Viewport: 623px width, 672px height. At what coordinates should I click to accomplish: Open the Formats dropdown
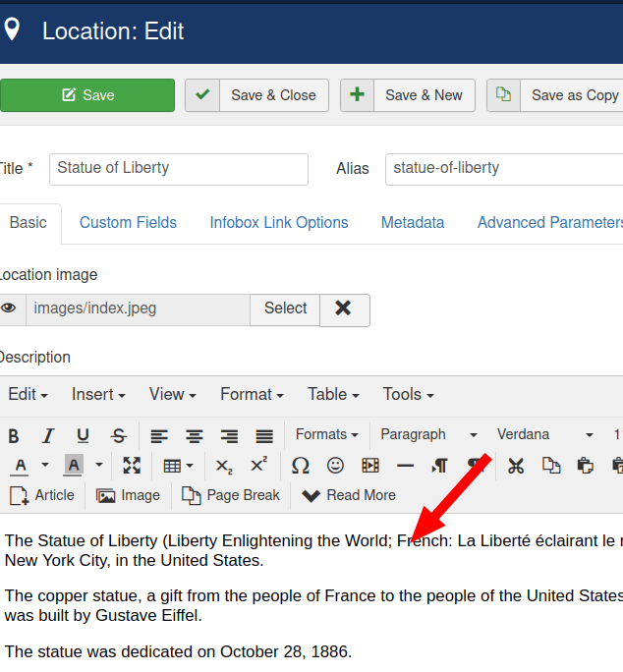click(x=326, y=434)
